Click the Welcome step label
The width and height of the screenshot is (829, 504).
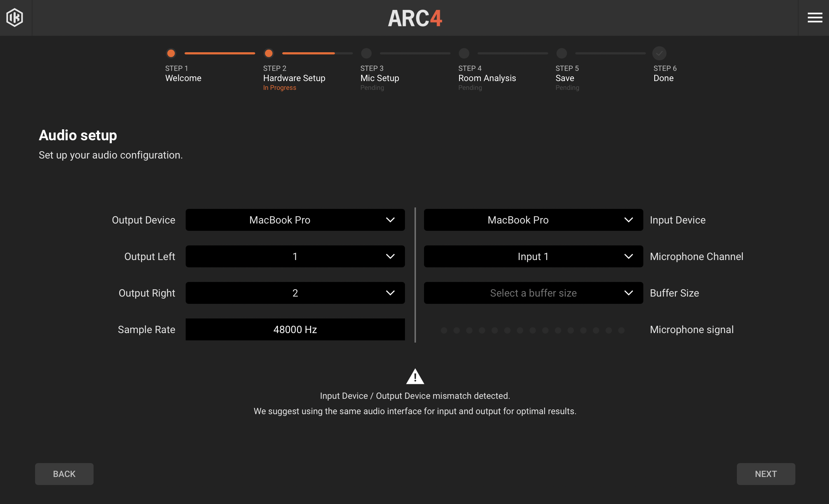point(183,78)
